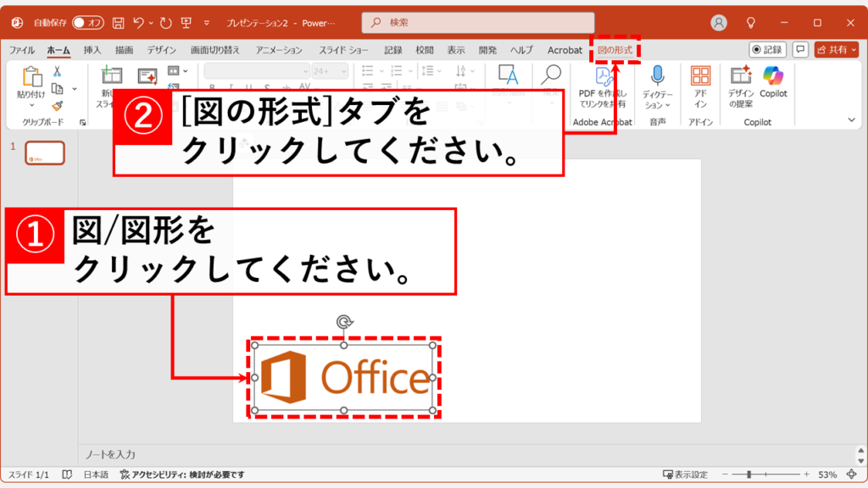
Task: Open the font size 24+ box
Action: (330, 71)
